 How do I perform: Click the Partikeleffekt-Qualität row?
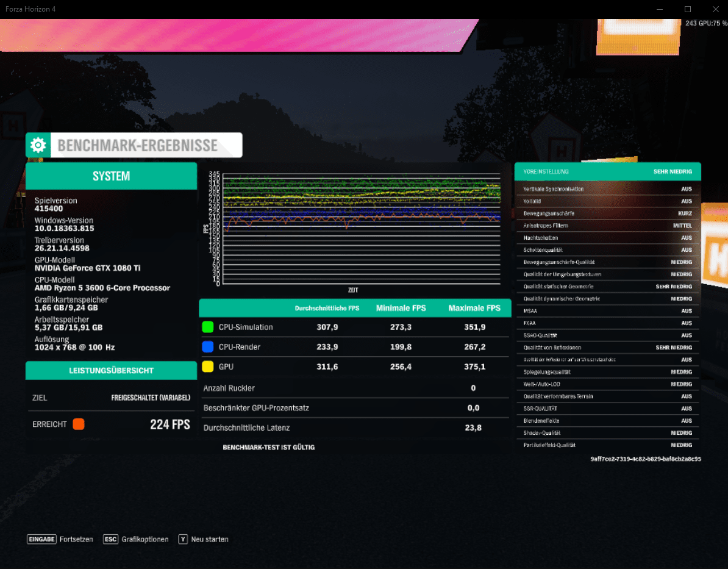pyautogui.click(x=608, y=445)
